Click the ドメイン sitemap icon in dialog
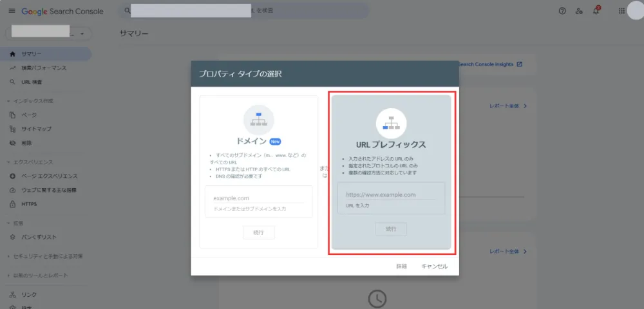The height and width of the screenshot is (309, 644). (259, 120)
